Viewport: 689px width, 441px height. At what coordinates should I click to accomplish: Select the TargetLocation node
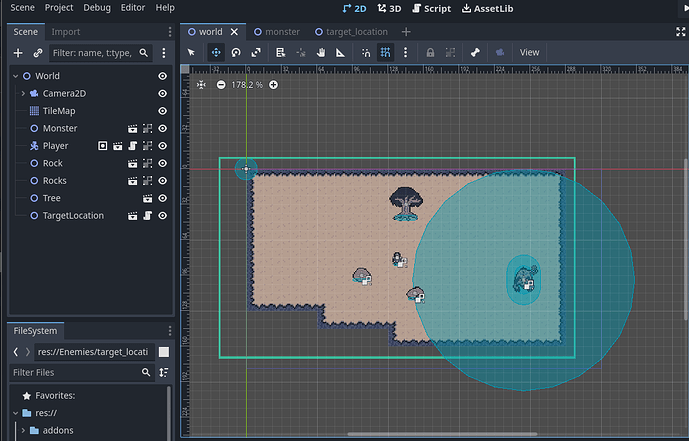click(73, 216)
